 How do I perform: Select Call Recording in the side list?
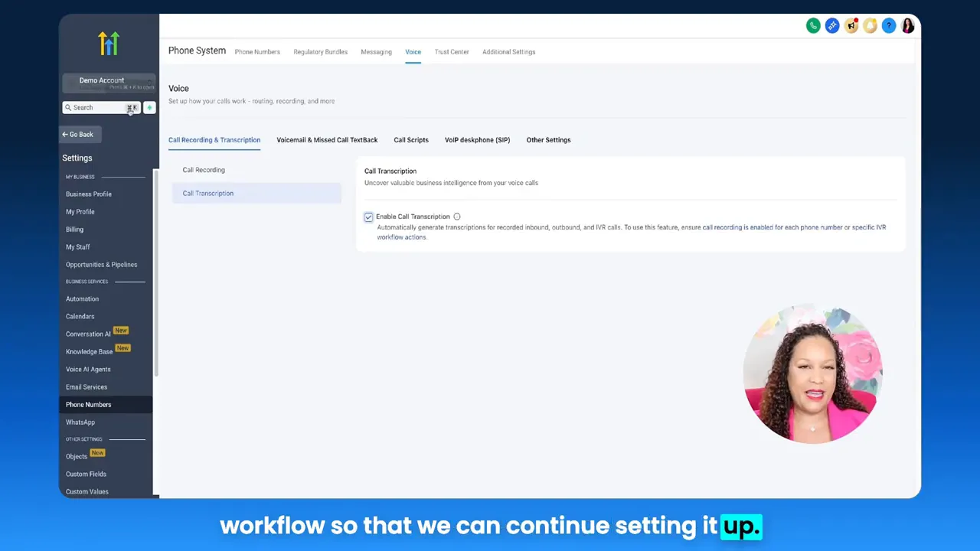tap(204, 170)
